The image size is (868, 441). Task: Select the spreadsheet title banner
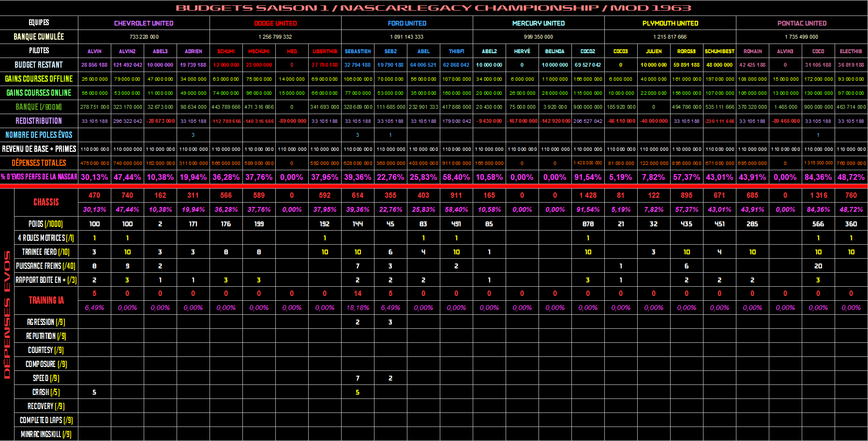(x=434, y=8)
